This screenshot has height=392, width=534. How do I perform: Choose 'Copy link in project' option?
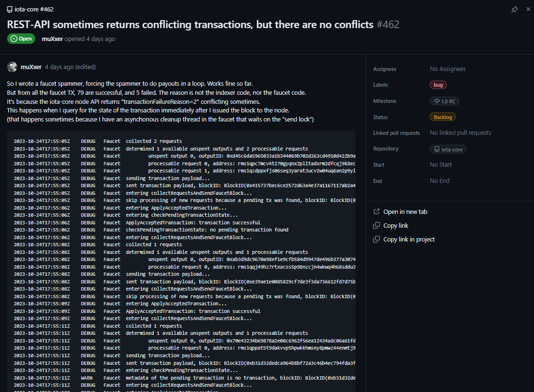[x=409, y=240]
